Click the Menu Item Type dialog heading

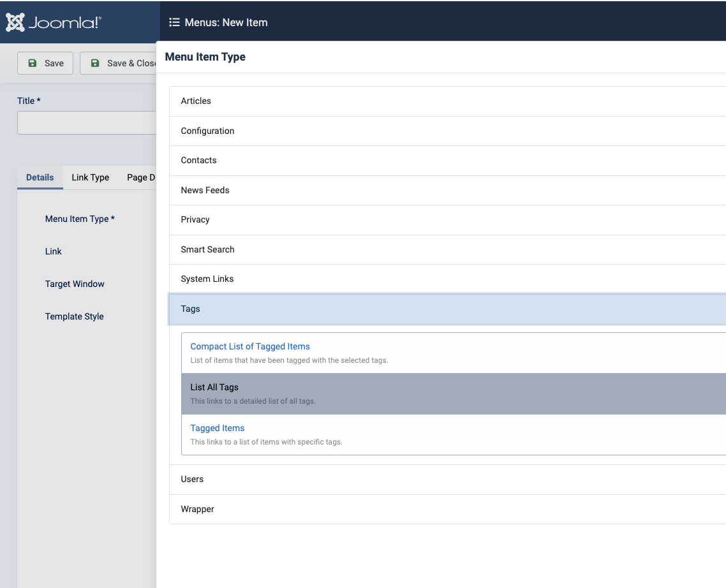coord(205,57)
